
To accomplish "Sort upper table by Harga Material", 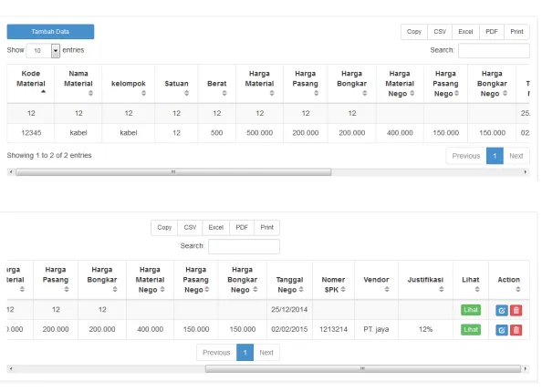I will point(259,83).
